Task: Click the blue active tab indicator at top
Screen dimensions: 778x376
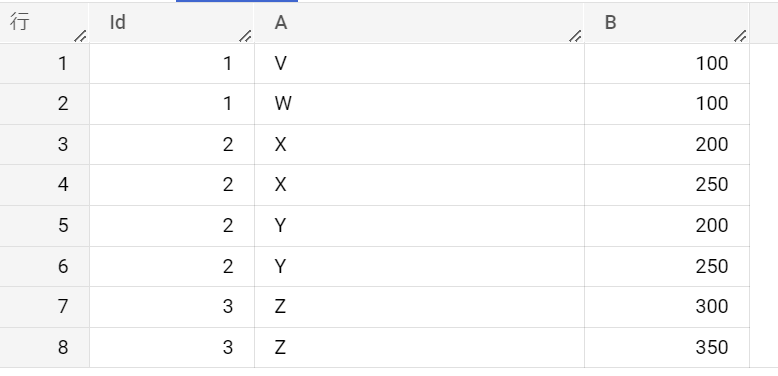Action: point(237,1)
